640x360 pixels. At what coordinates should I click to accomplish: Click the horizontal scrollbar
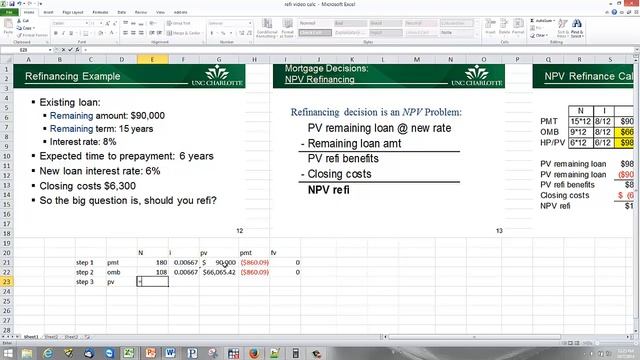[473, 337]
